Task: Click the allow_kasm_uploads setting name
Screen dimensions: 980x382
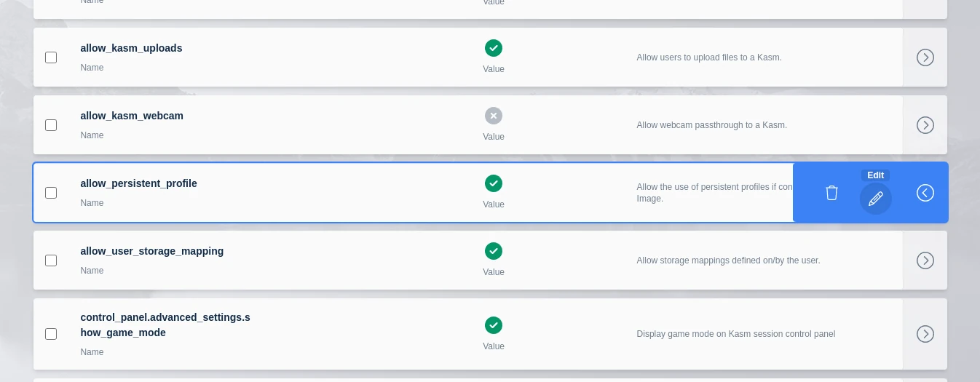Action: pyautogui.click(x=131, y=48)
